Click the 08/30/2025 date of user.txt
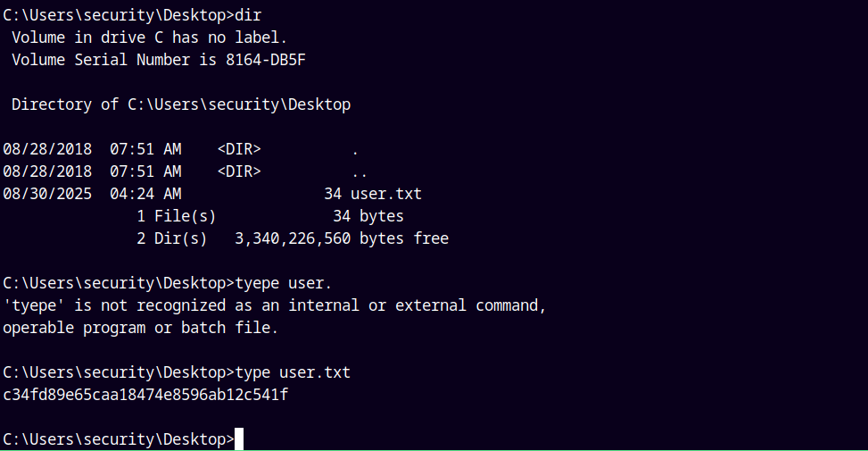 click(47, 194)
